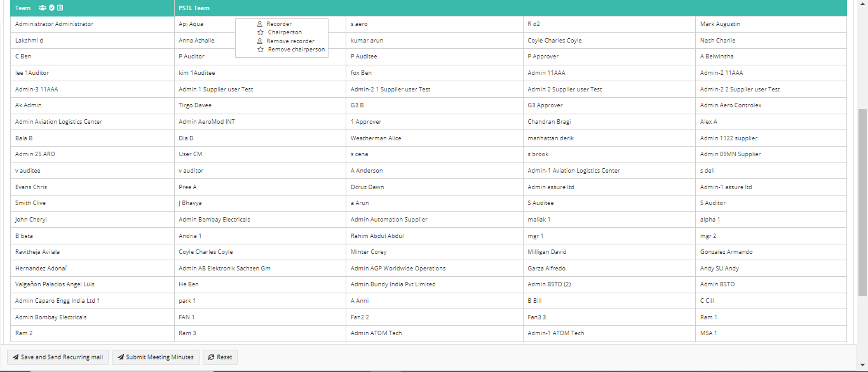Select the Admin-3 11AAA cell

93,90
